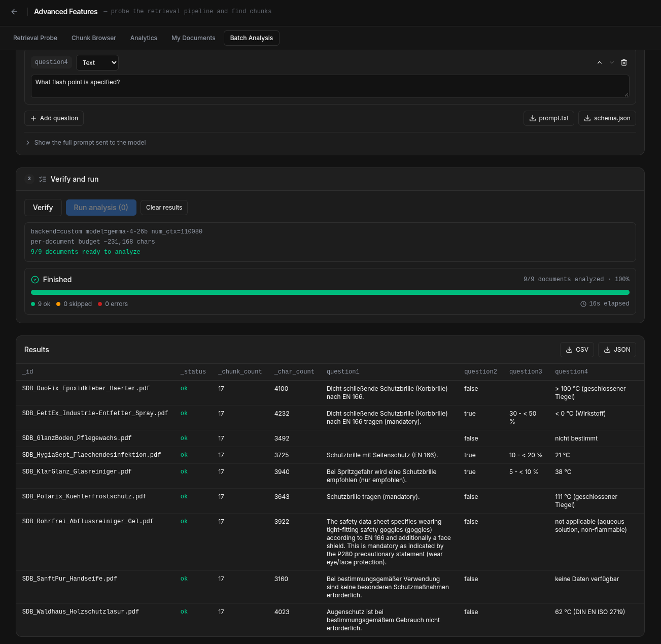Image resolution: width=661 pixels, height=644 pixels.
Task: Click SDB_HygiaSept_Flaechendesinfektion.pdf in results
Action: pyautogui.click(x=92, y=455)
